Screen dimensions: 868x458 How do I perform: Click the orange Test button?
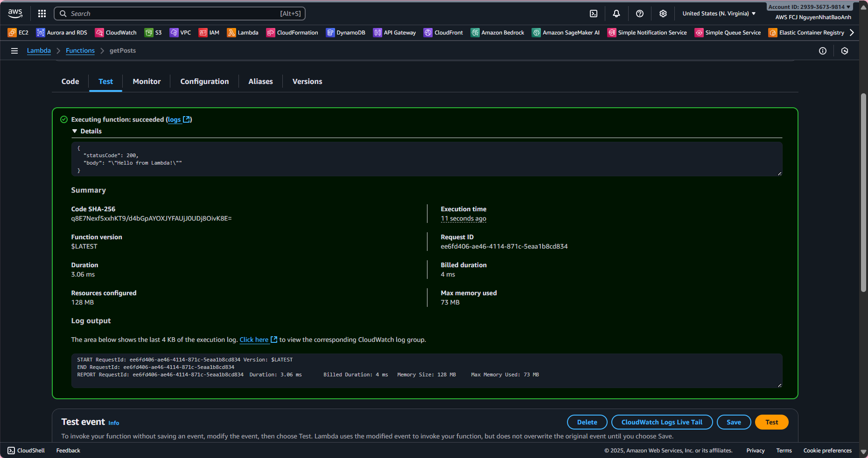point(771,422)
